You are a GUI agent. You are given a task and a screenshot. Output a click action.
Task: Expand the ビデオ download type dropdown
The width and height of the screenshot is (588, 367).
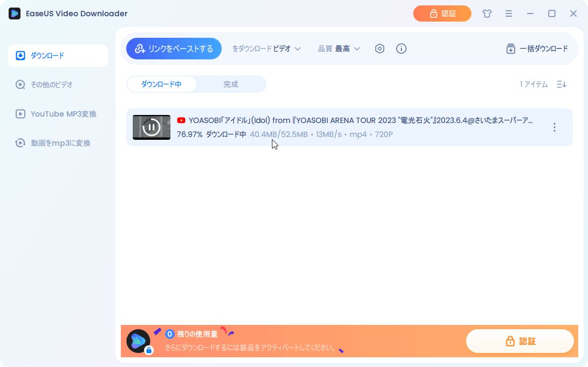(x=286, y=49)
